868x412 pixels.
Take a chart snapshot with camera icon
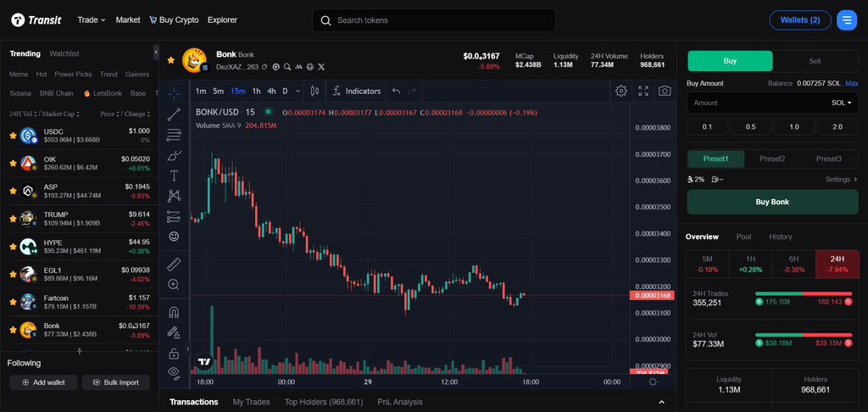[665, 91]
